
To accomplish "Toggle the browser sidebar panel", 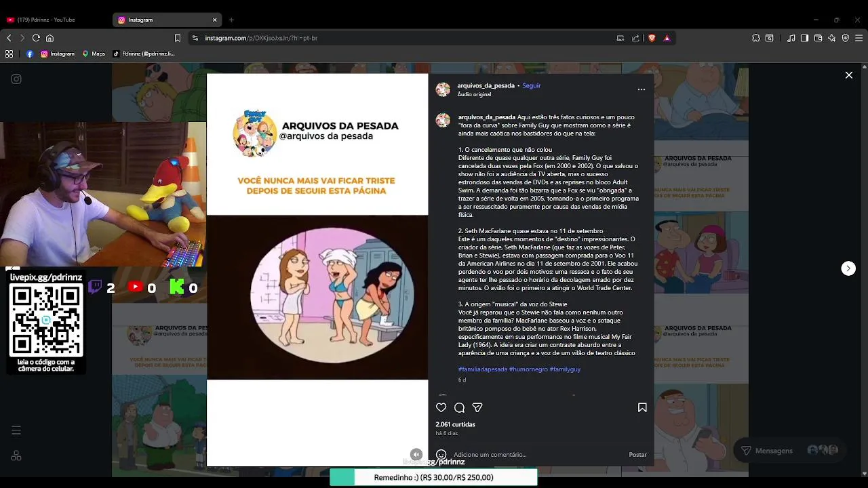I will click(804, 38).
